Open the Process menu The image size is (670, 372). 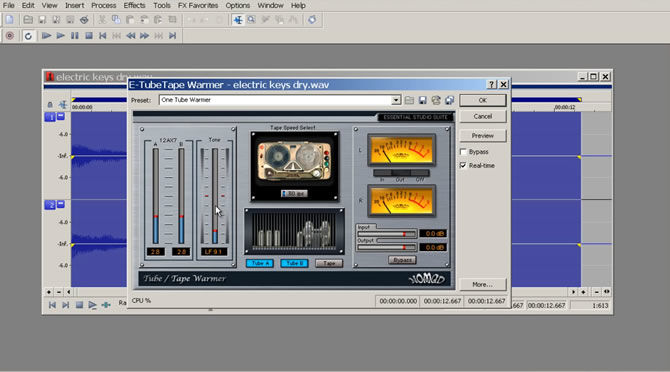(103, 6)
